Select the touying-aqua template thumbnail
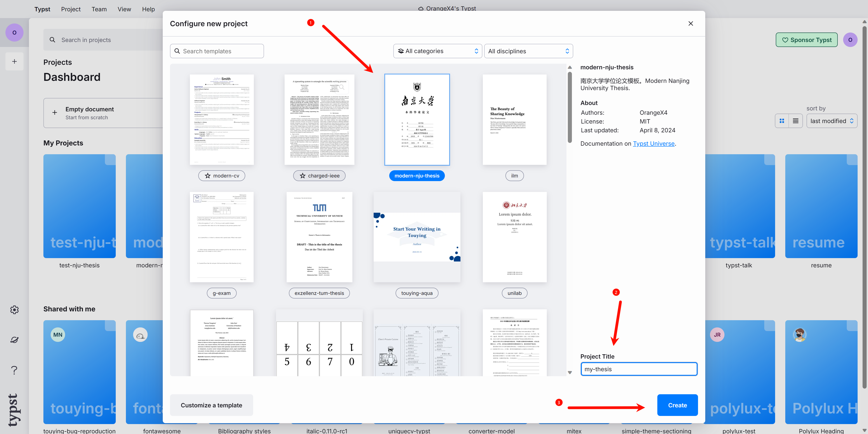Image resolution: width=868 pixels, height=434 pixels. (417, 237)
